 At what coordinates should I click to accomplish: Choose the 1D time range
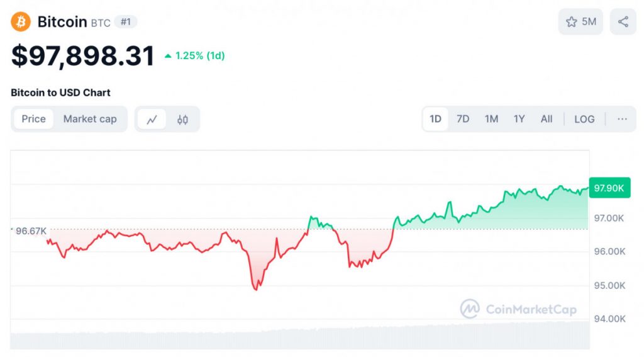pos(435,119)
